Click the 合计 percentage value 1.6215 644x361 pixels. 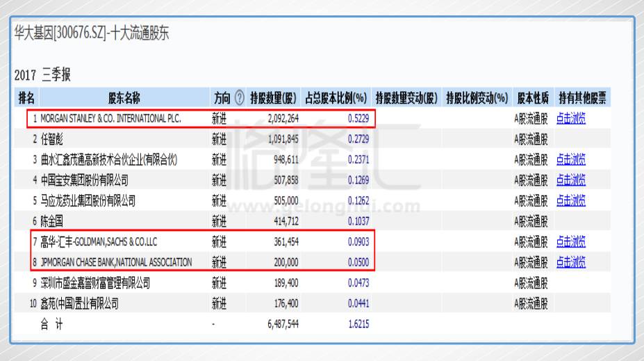click(x=357, y=324)
